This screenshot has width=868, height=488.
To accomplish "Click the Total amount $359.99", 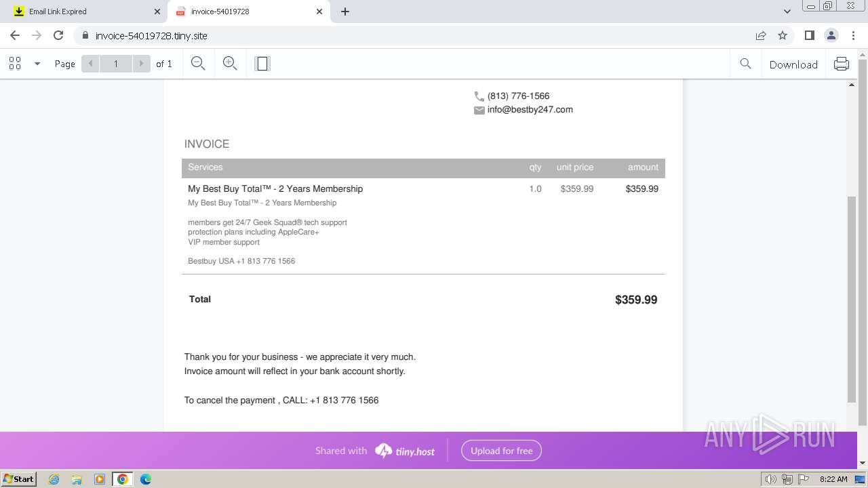I will point(636,300).
